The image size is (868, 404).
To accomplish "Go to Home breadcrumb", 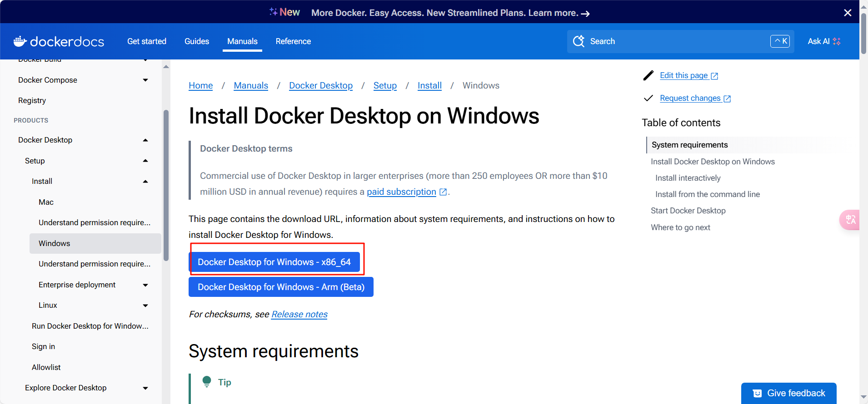I will tap(201, 85).
